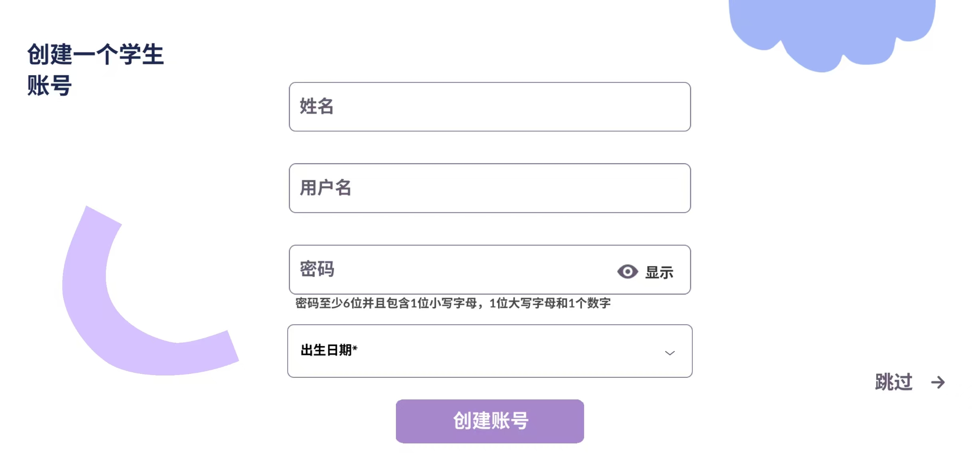Click 账号 on the heading's second line
Screen dimensions: 980x453
[x=50, y=86]
